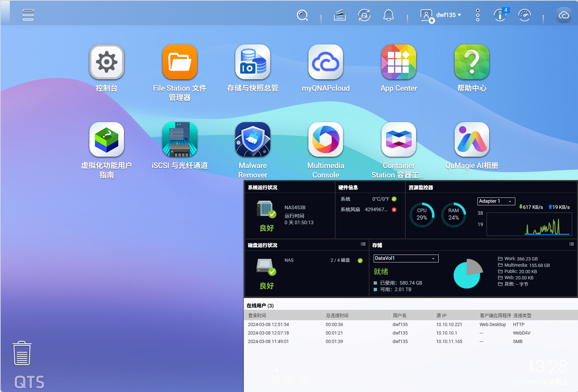Select the SMB connection row
This screenshot has width=578, height=392.
411,341
